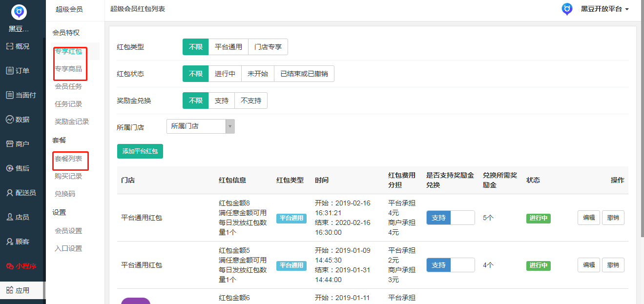Viewport: 644px width, 304px height.
Task: Open the 订单 orders icon
Action: tap(9, 71)
